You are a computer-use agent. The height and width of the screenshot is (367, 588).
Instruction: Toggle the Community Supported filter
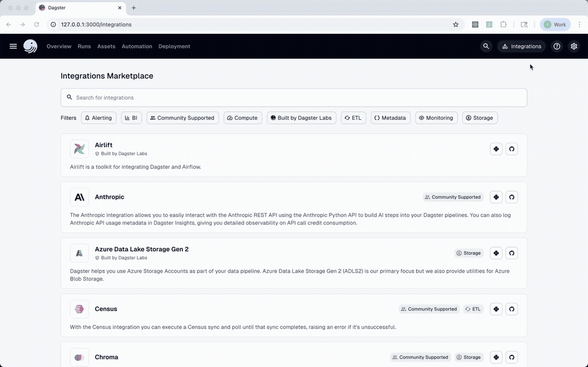182,118
